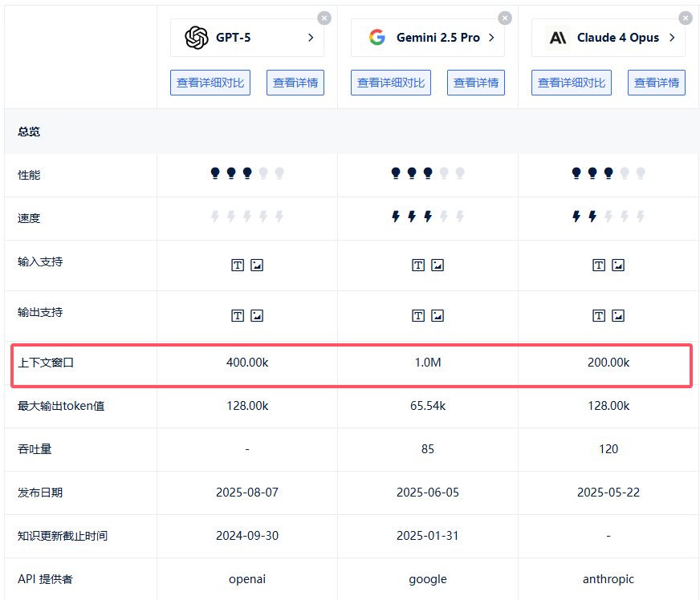Click Gemini 2.5 Pro image output support icon

437,316
